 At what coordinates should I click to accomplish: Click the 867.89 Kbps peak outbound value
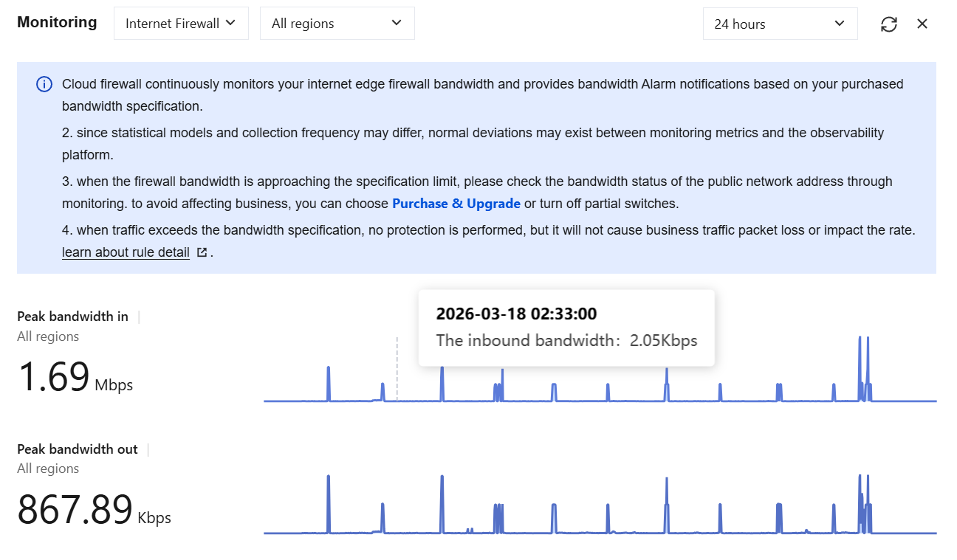pos(94,510)
